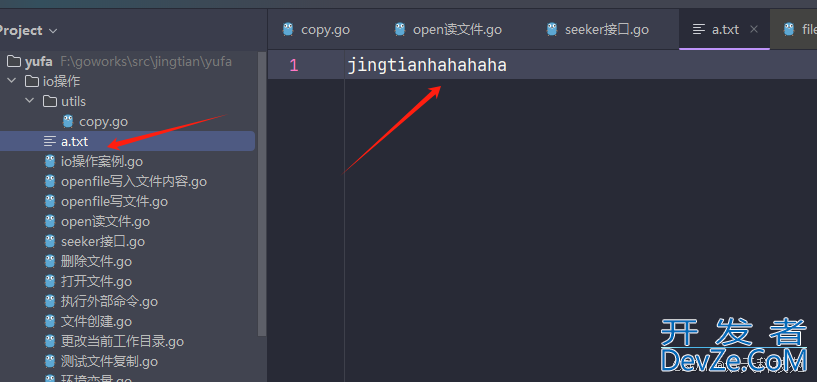Click the project tree vertical scrollbar
Screen dimensions: 817x382
coord(263,193)
